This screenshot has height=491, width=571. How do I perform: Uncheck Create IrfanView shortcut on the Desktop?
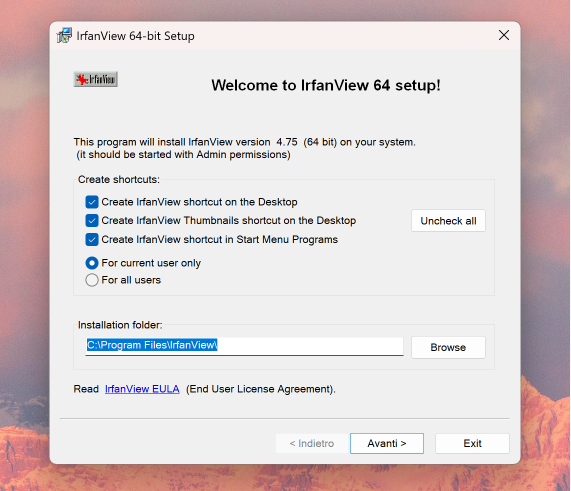pyautogui.click(x=92, y=202)
